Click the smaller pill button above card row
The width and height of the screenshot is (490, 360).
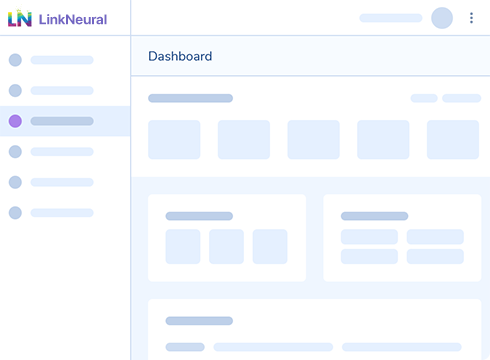click(424, 98)
